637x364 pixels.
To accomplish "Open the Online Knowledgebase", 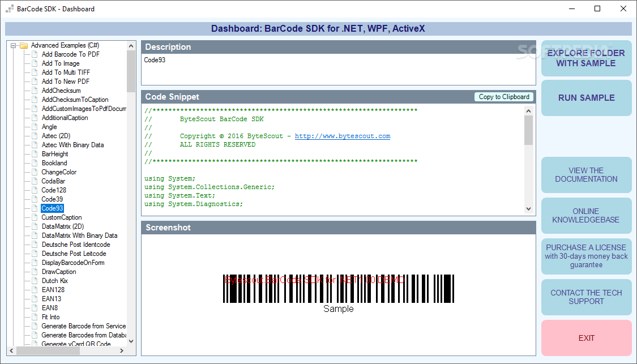I will [x=586, y=216].
